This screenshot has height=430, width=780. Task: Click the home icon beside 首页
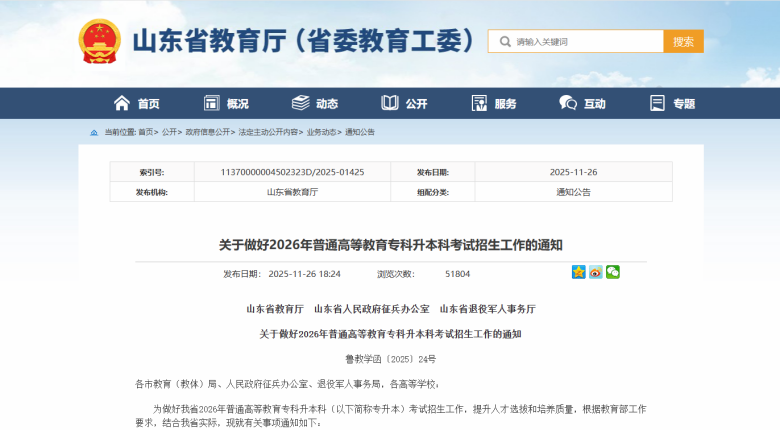tap(122, 103)
